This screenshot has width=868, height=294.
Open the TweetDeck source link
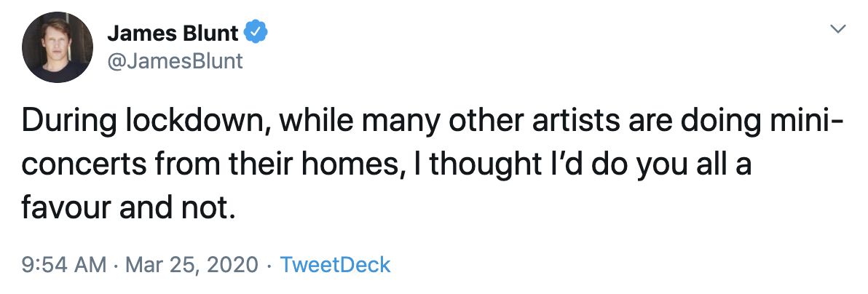pos(335,264)
